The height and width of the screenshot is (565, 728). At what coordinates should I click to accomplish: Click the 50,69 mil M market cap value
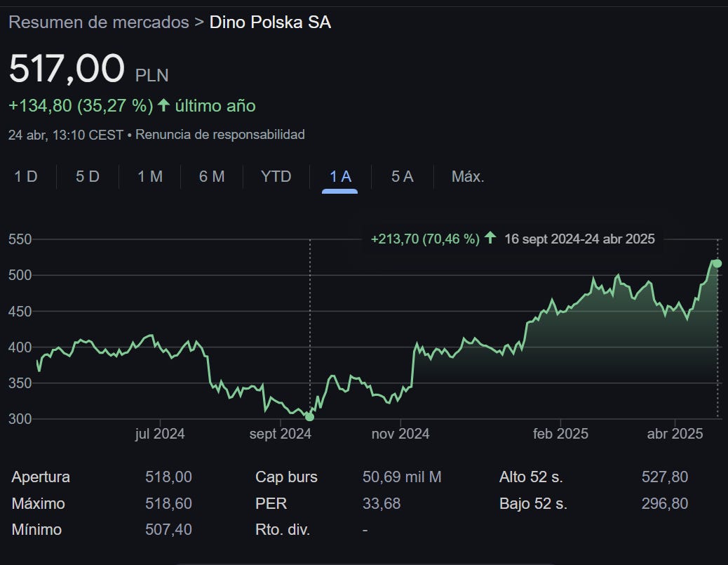402,477
